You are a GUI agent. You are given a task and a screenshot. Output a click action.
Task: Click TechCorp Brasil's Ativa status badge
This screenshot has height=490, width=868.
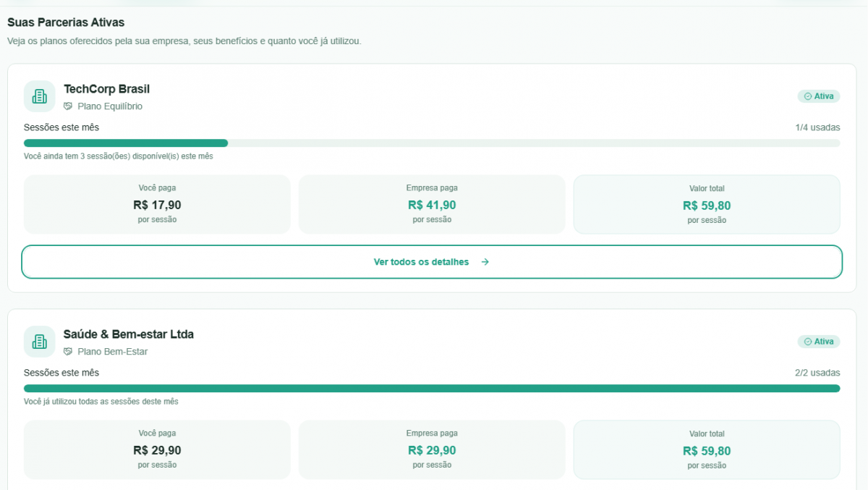coord(818,96)
